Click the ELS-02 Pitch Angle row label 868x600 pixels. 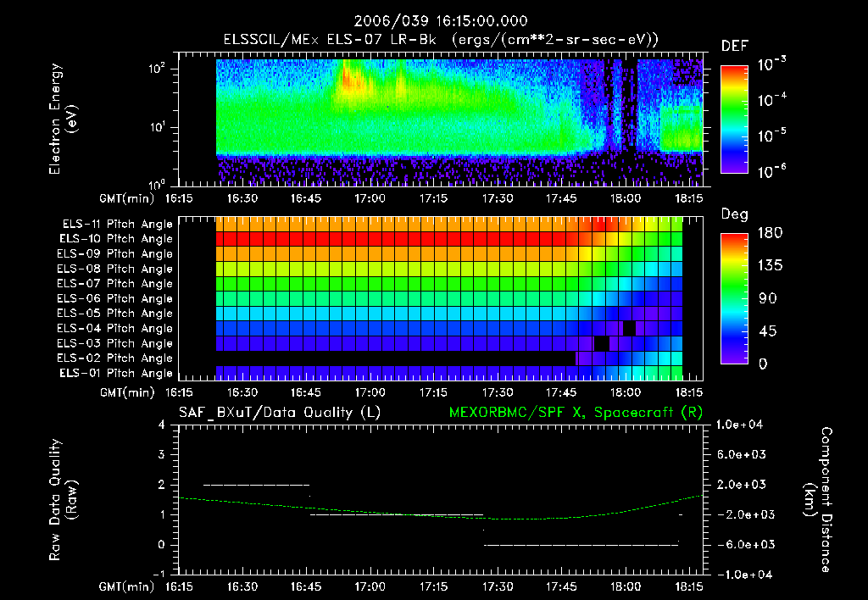115,358
